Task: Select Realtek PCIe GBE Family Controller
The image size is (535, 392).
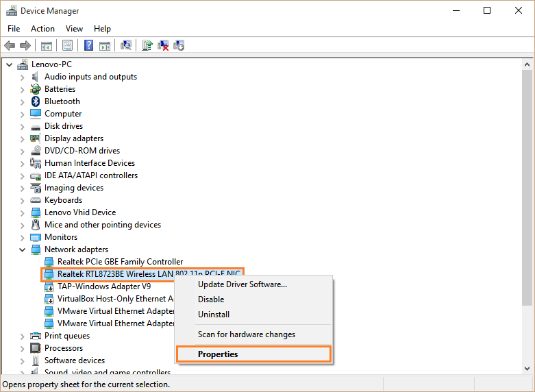Action: pos(120,262)
